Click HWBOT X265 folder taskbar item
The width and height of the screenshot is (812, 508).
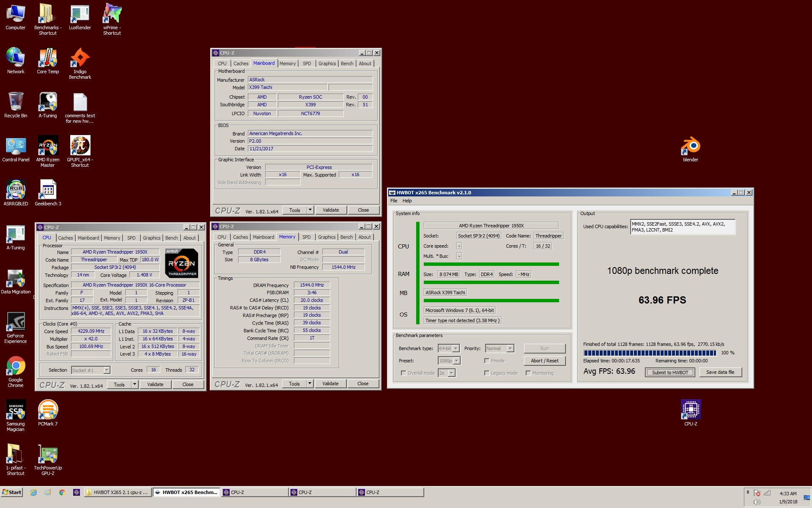pyautogui.click(x=118, y=492)
